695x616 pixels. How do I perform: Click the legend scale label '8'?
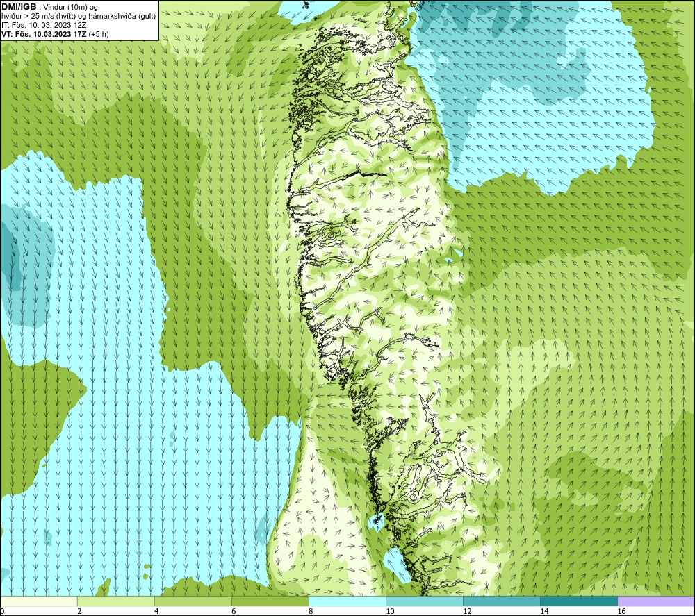coord(311,612)
